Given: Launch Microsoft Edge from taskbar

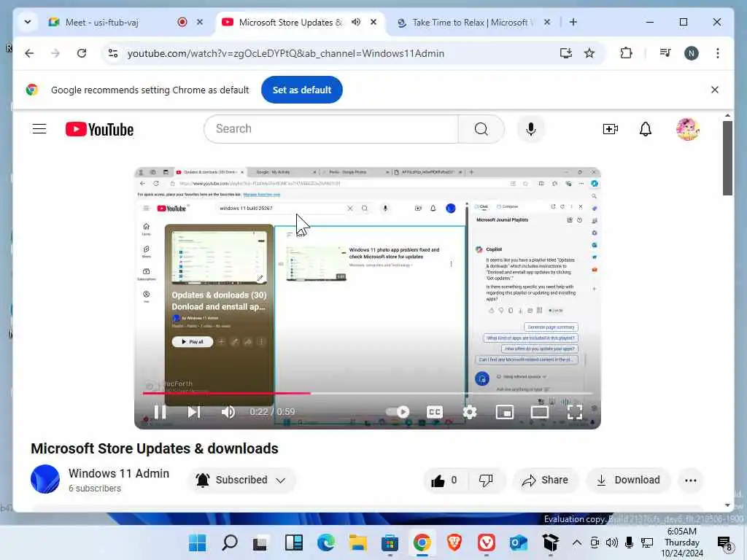Looking at the screenshot, I should click(x=326, y=542).
